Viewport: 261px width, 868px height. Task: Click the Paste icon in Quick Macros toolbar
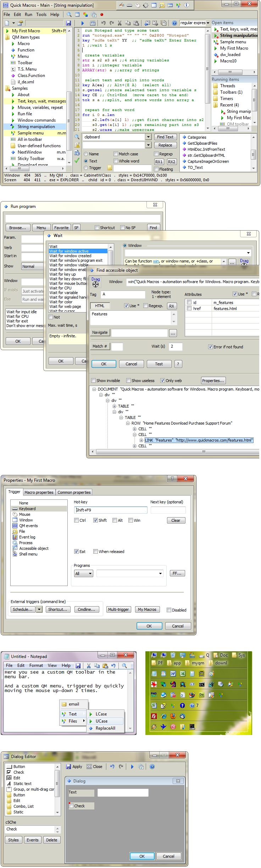[136, 23]
